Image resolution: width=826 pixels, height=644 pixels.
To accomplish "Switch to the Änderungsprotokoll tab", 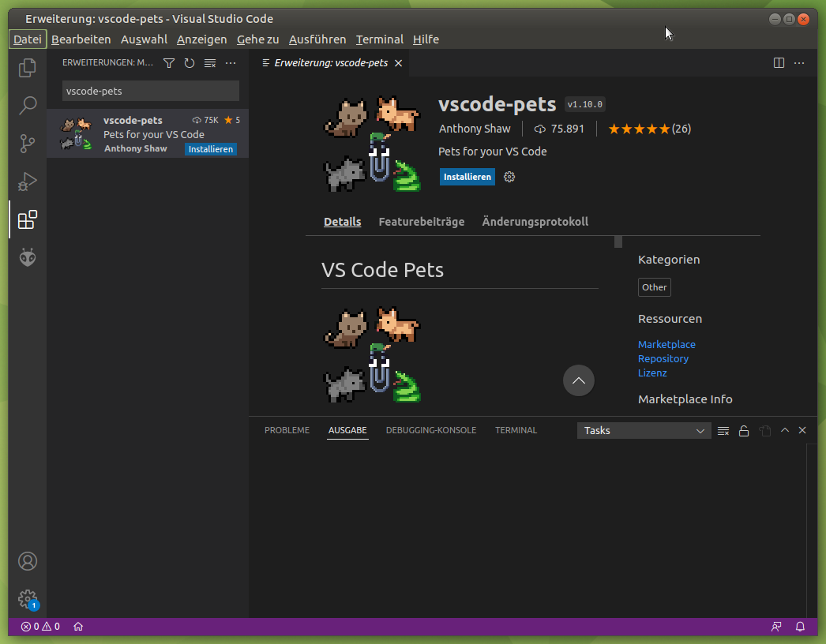I will (x=535, y=222).
